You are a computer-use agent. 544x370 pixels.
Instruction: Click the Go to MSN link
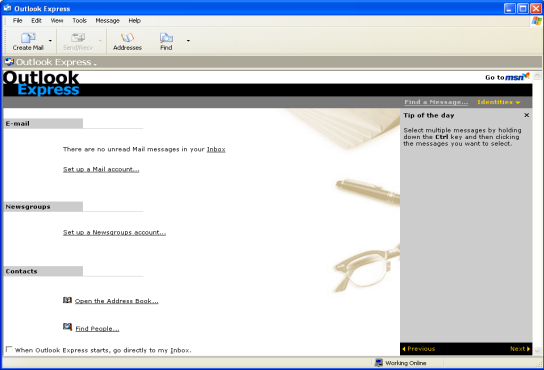pos(507,77)
